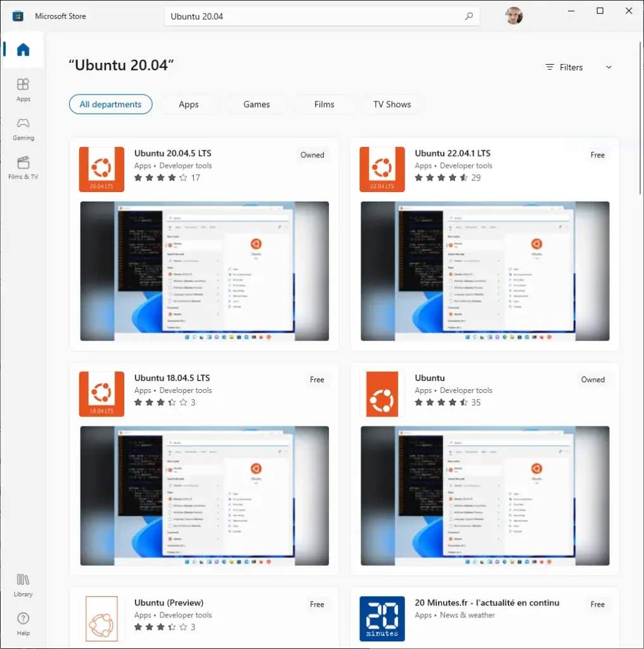This screenshot has height=649, width=644.
Task: Click the Owned badge on Ubuntu 20.04.5 LTS
Action: pyautogui.click(x=312, y=155)
